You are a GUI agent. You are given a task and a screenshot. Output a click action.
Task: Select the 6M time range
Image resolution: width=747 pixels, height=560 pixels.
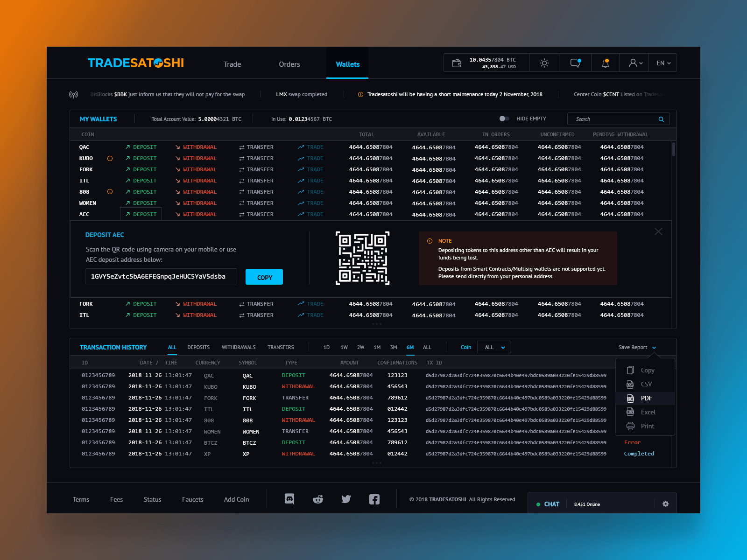tap(410, 347)
